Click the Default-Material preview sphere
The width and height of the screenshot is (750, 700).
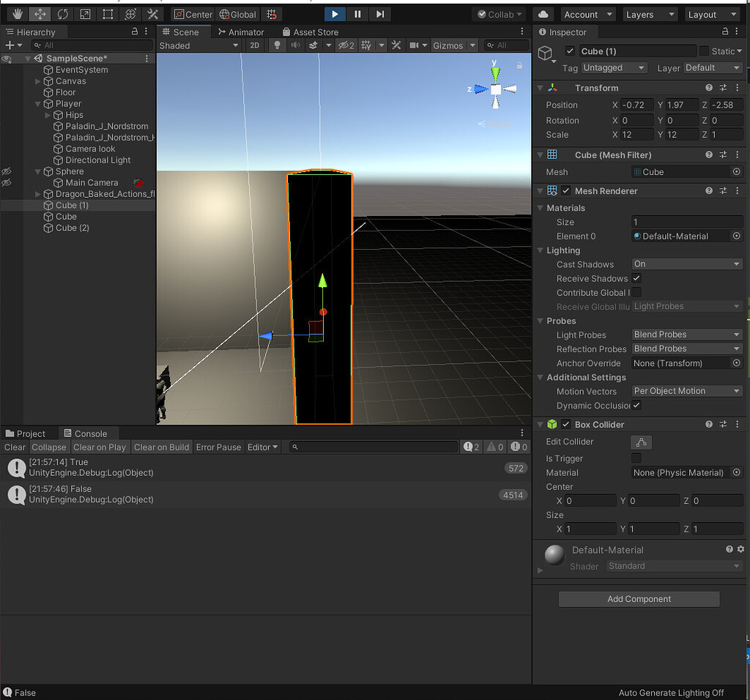tap(554, 555)
